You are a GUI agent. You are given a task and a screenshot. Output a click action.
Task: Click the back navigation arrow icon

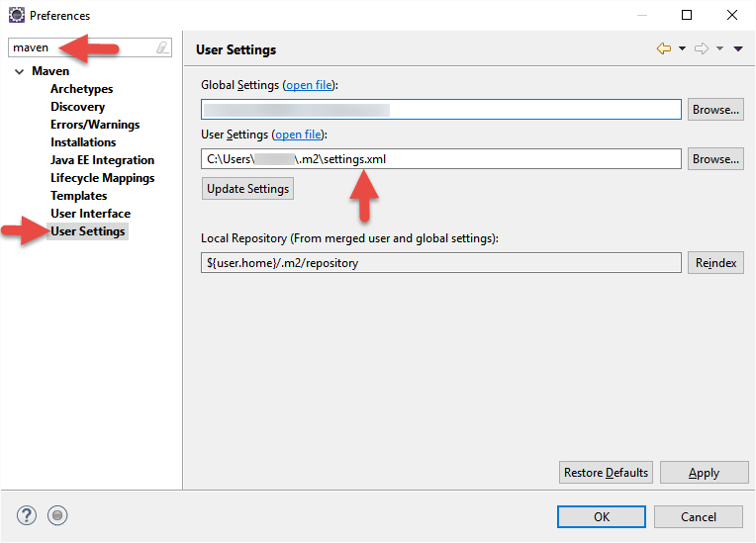pyautogui.click(x=664, y=48)
